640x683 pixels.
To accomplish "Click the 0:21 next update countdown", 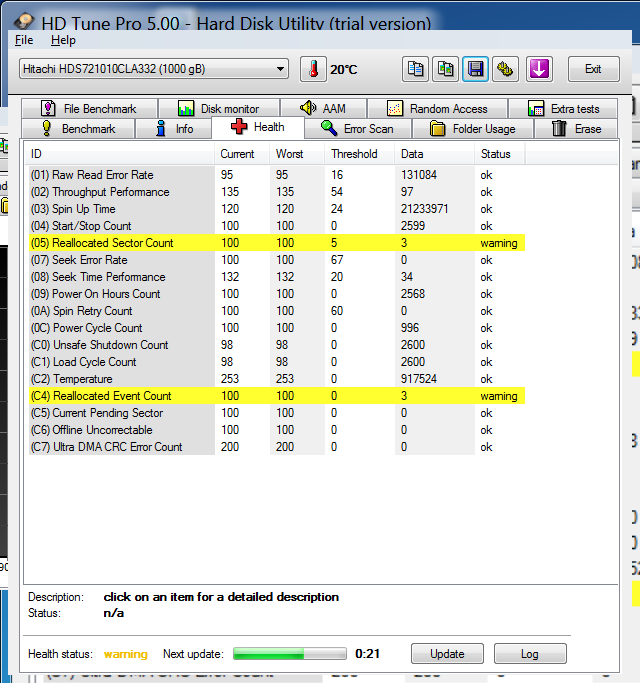I will click(367, 653).
